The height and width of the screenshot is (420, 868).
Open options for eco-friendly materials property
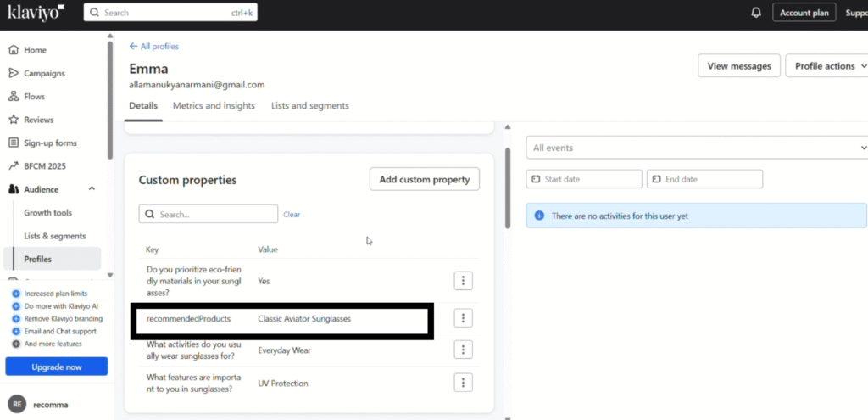pos(463,281)
